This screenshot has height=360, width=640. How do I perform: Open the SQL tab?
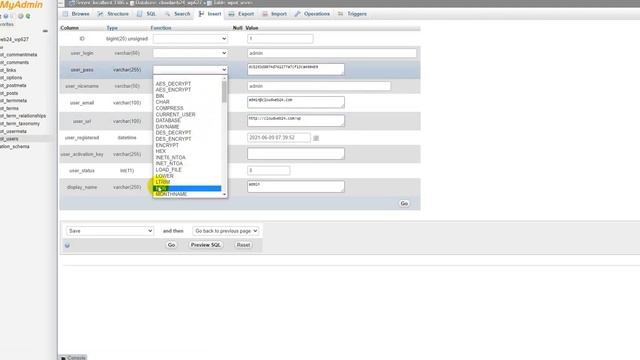pos(147,14)
